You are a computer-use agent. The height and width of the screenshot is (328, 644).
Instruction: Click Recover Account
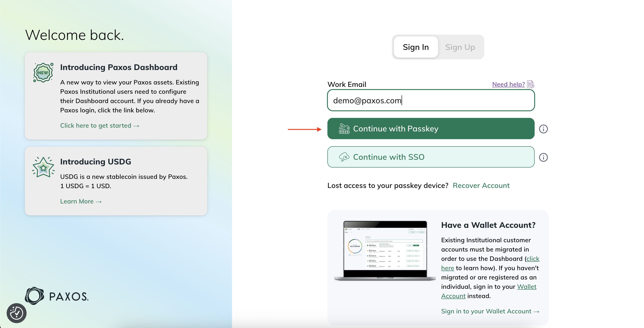point(481,185)
